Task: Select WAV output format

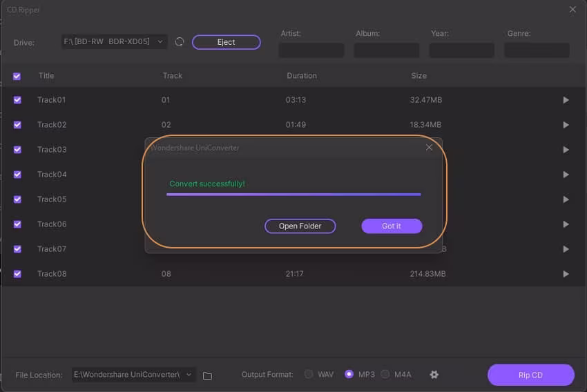Action: click(x=309, y=374)
